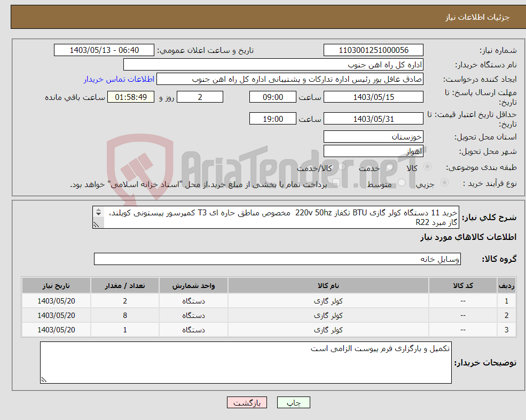Viewport: 526px width, 420px height.
Task: Select the کالا/خدمت radio option
Action: (x=342, y=167)
